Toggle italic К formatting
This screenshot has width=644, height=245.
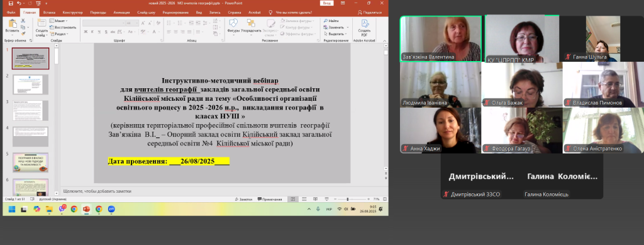(x=92, y=31)
